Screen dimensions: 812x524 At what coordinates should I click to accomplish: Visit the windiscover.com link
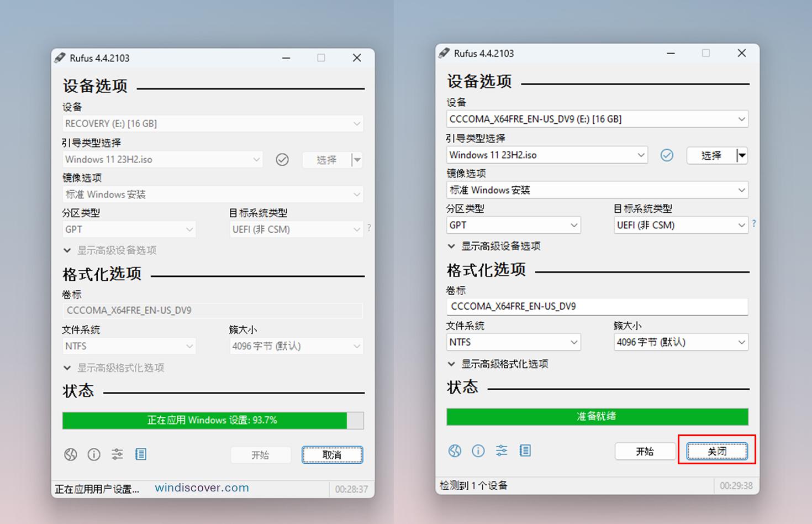click(x=201, y=488)
